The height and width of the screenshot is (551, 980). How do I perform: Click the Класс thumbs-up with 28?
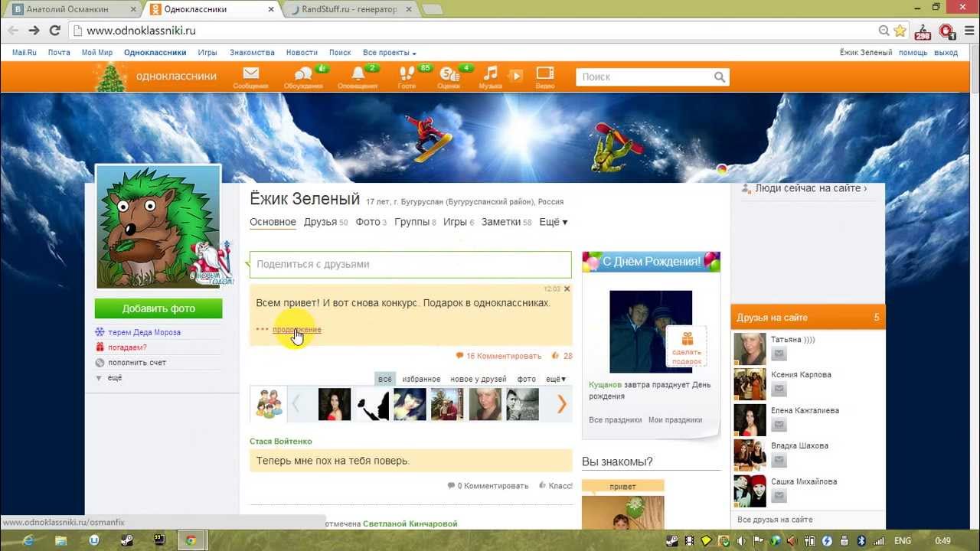[561, 356]
